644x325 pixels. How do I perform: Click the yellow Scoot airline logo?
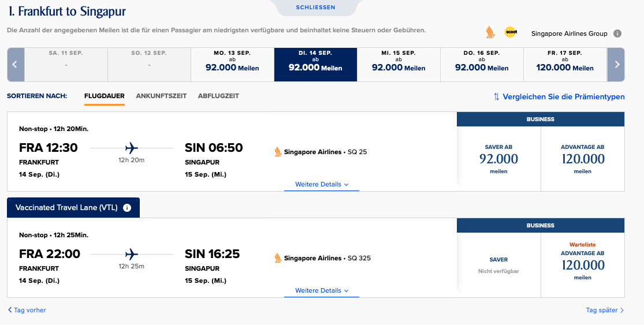[510, 32]
